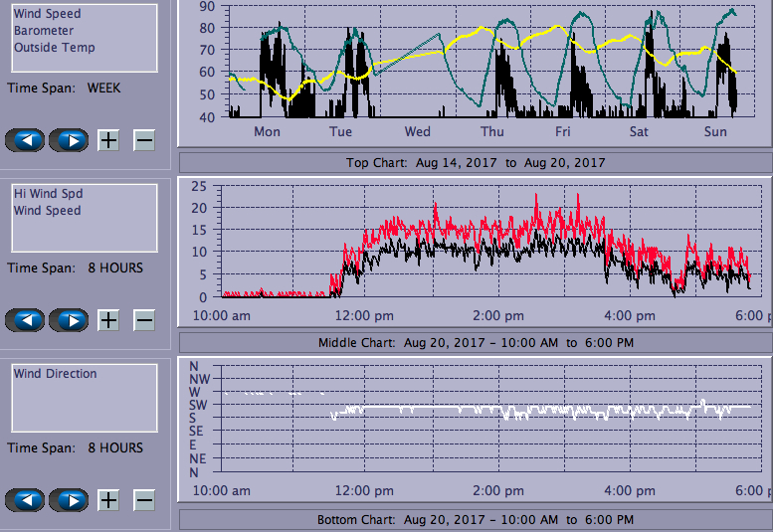The image size is (773, 532).
Task: Step the Wind Direction chart forward in time
Action: click(x=69, y=500)
